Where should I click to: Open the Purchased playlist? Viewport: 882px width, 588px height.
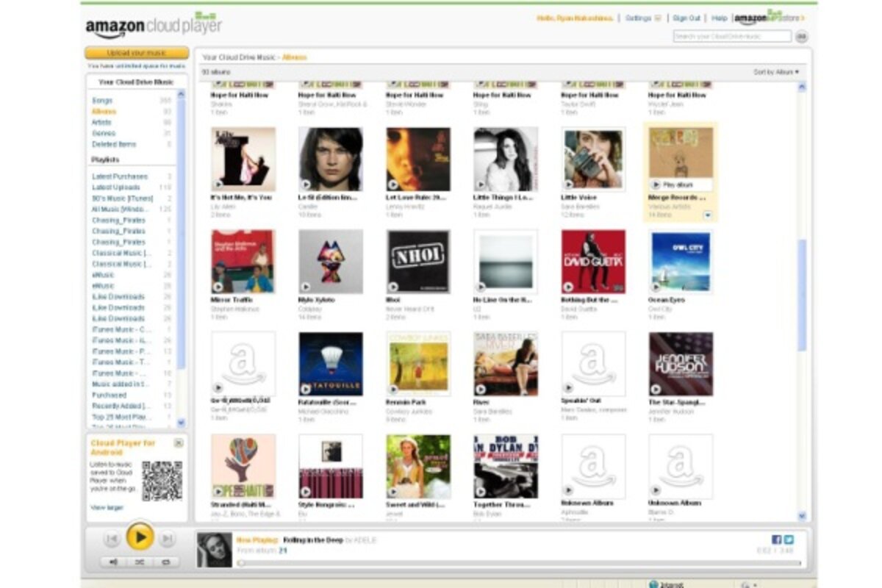109,395
